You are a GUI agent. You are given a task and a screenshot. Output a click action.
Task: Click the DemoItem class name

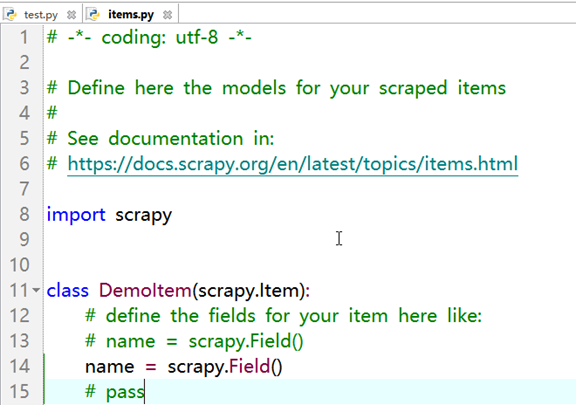point(145,290)
